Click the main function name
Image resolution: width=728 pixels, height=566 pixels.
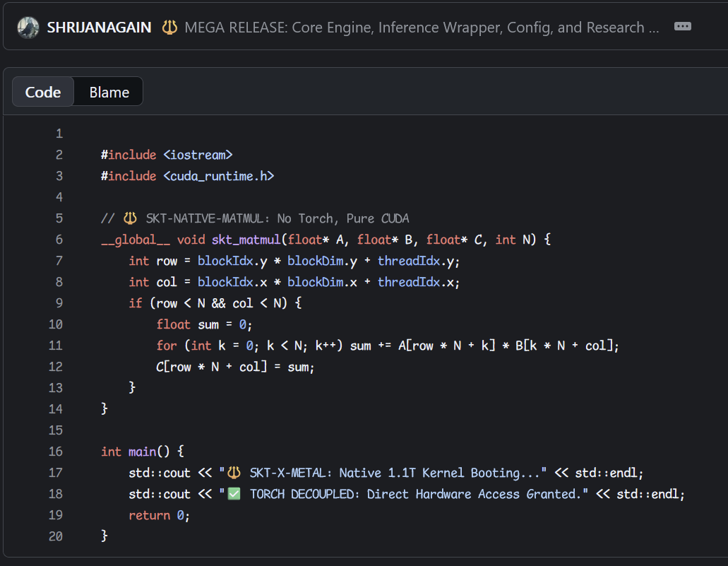point(142,452)
